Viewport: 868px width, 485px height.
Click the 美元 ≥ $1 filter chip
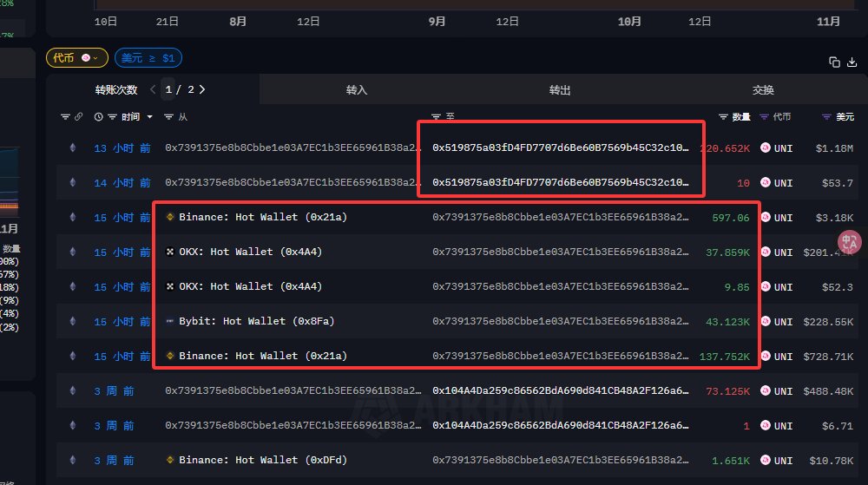(x=148, y=58)
